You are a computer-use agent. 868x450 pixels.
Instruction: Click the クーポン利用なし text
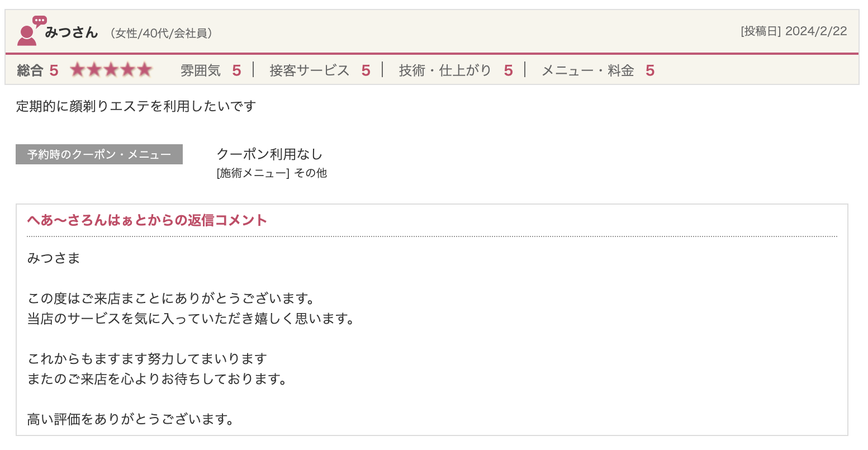click(269, 154)
